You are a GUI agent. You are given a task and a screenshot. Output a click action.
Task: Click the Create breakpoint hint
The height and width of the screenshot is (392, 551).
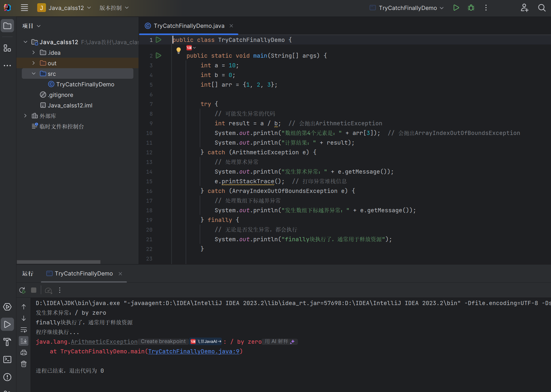[163, 342]
